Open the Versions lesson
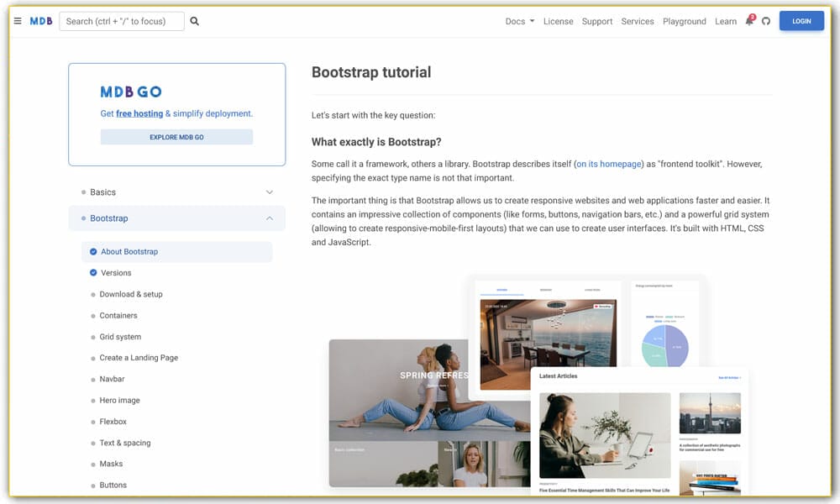 (x=116, y=273)
